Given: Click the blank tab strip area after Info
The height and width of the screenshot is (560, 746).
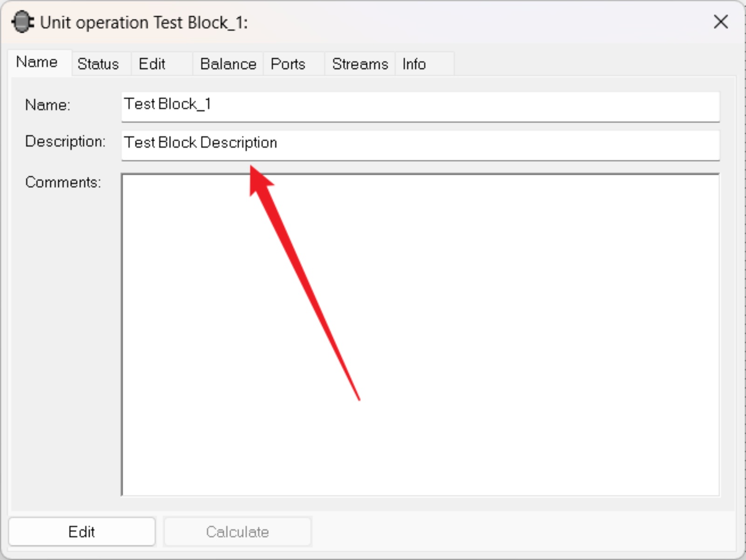Looking at the screenshot, I should 594,64.
